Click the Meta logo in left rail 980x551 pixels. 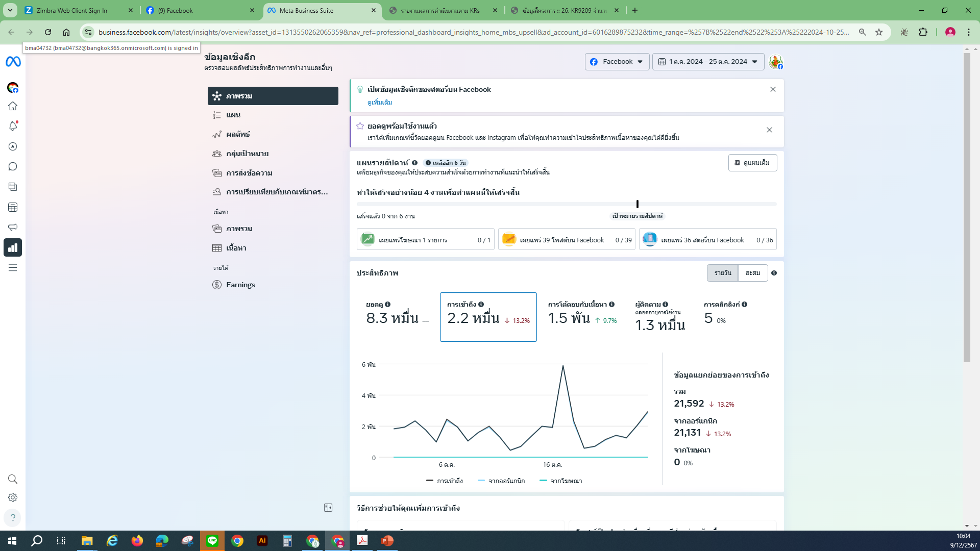tap(13, 61)
